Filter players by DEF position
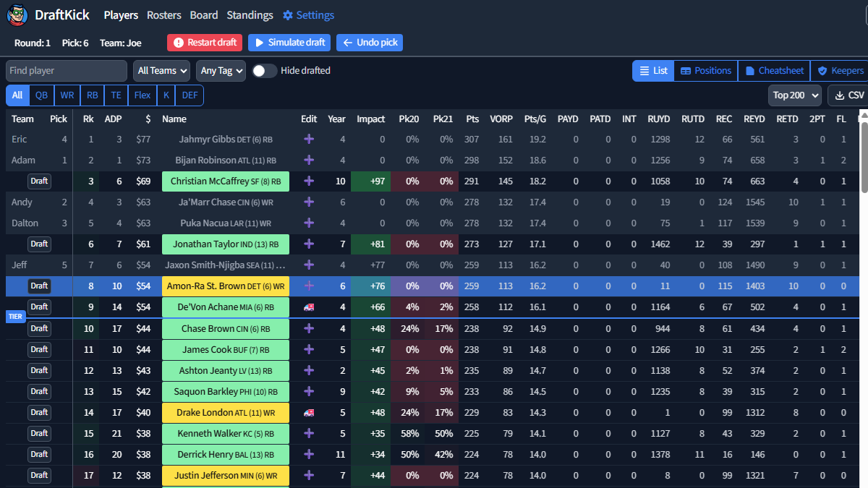Screen dimensions: 868x488 click(190, 95)
